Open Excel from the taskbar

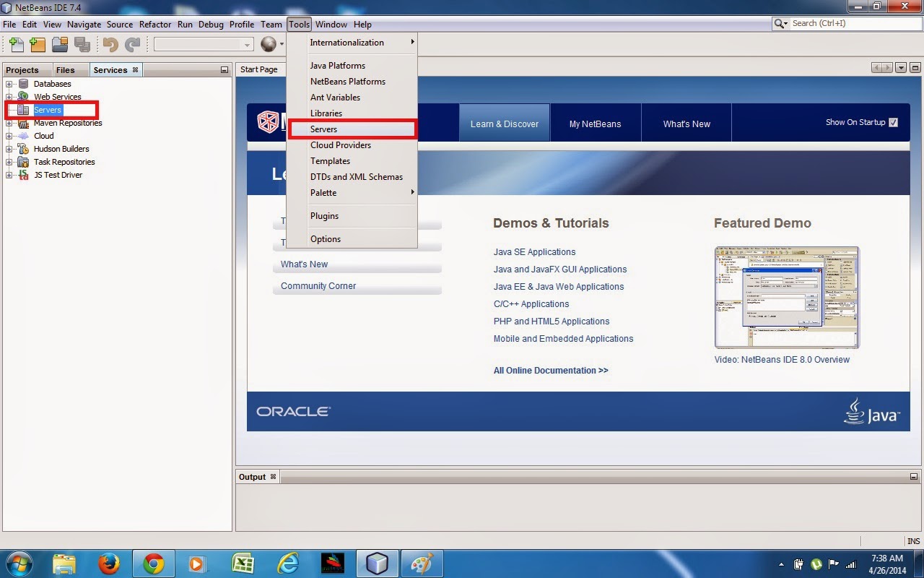[243, 564]
